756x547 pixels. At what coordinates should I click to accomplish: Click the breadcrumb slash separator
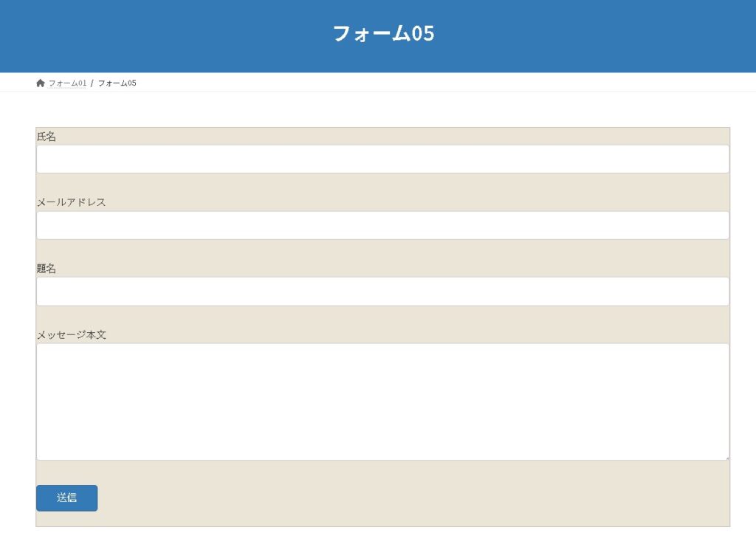click(92, 83)
